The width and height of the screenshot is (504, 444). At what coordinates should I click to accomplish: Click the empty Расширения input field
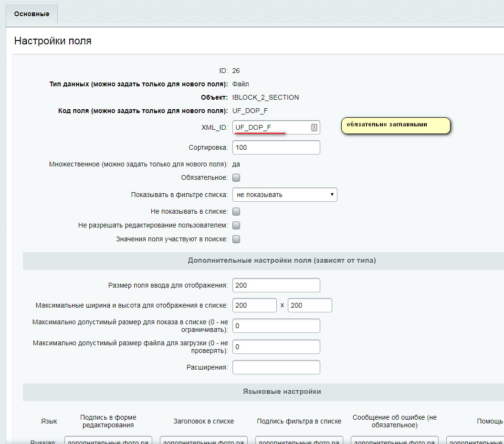(x=276, y=367)
